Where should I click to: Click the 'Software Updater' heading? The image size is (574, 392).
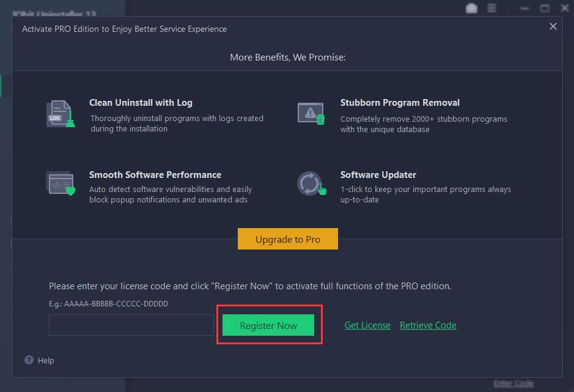coord(378,175)
